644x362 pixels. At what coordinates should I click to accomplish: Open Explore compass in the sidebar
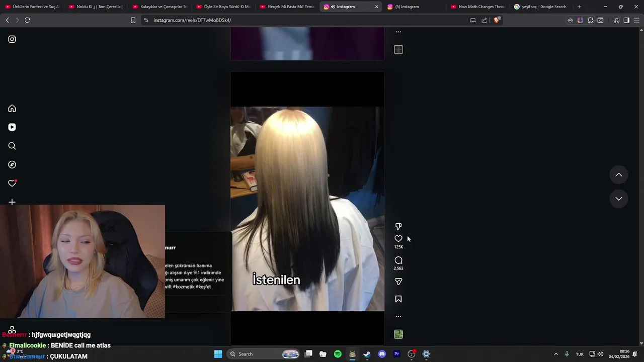(12, 164)
